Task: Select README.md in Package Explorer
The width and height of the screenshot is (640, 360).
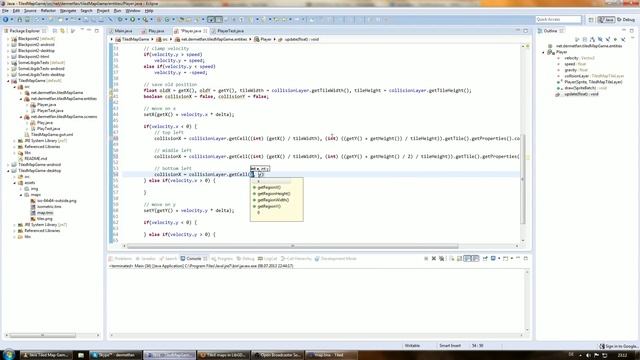Action: 36,158
